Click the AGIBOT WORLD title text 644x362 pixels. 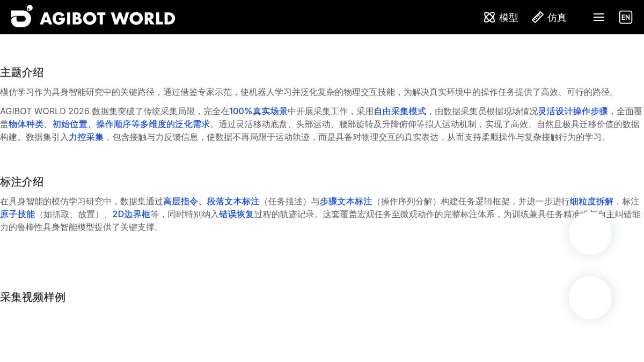click(107, 18)
